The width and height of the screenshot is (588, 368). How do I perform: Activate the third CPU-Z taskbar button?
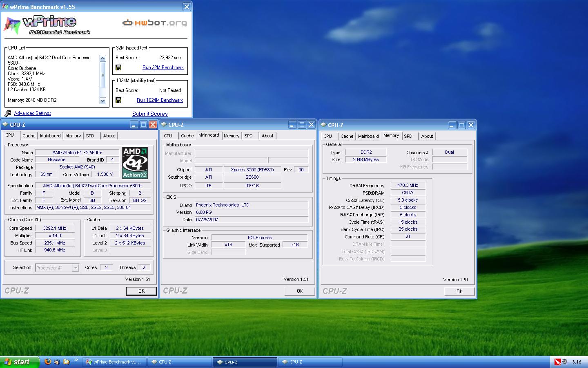[x=310, y=362]
